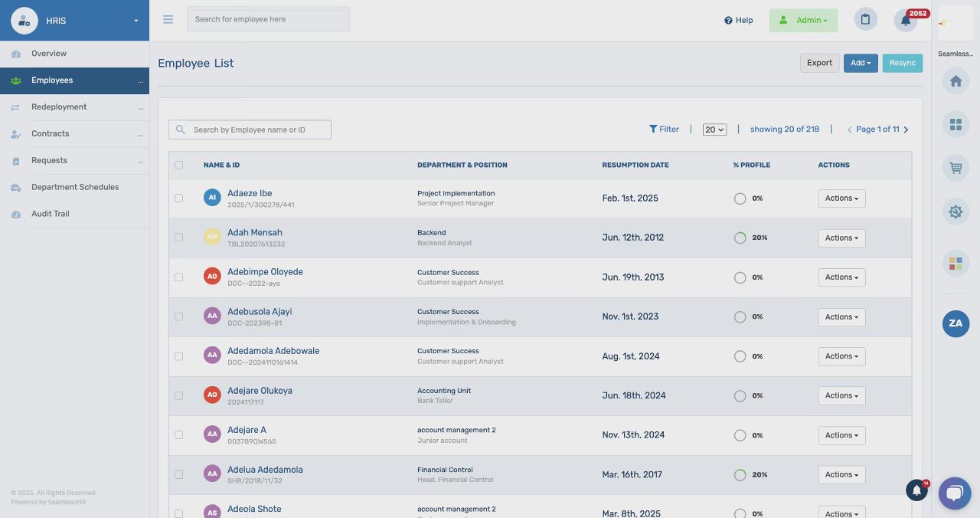The image size is (980, 518).
Task: Click Adaeze Ibe's AI avatar
Action: point(212,198)
